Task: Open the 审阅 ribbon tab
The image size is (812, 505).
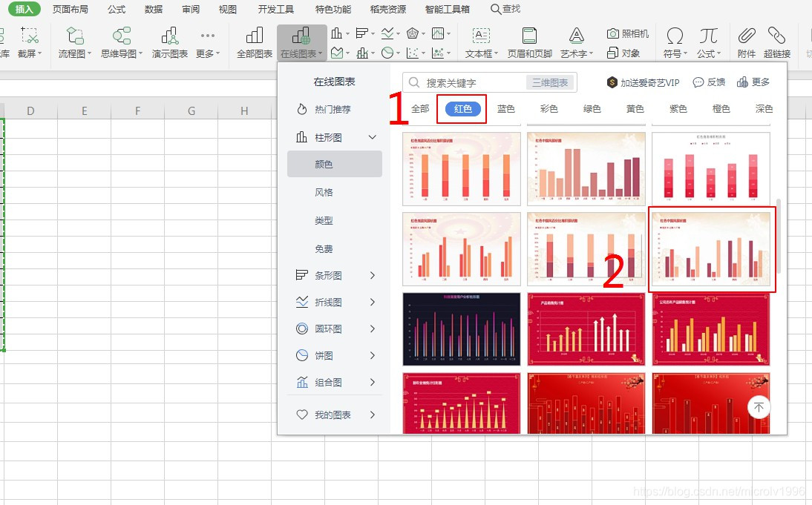Action: point(191,9)
